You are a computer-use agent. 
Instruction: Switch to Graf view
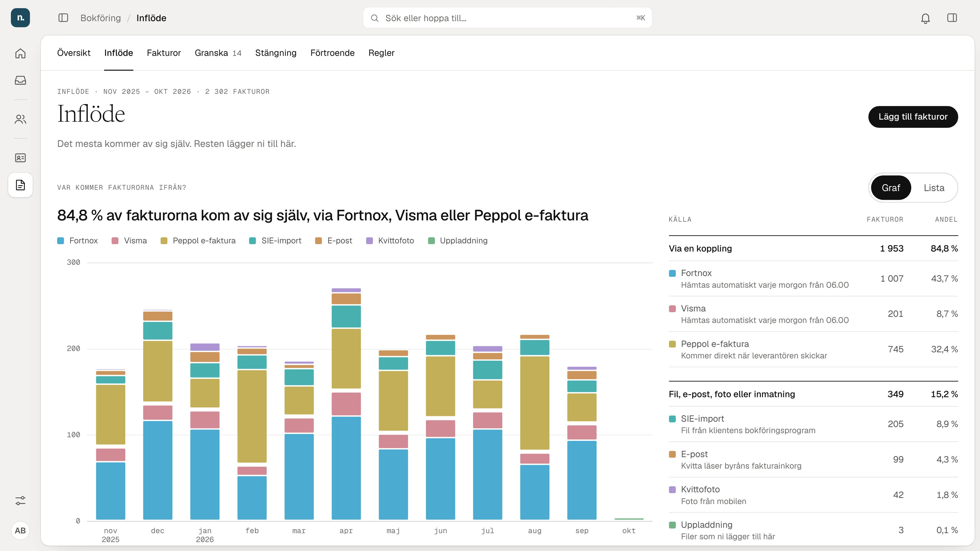coord(891,188)
